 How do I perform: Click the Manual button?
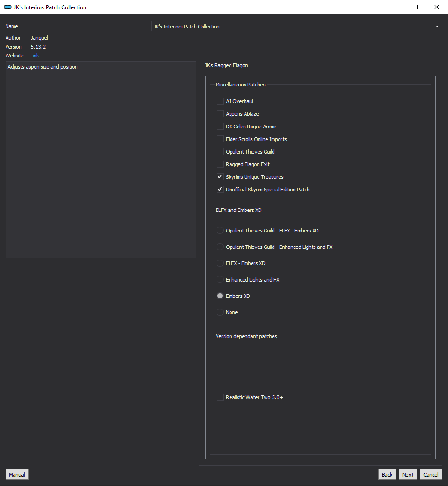click(x=17, y=475)
